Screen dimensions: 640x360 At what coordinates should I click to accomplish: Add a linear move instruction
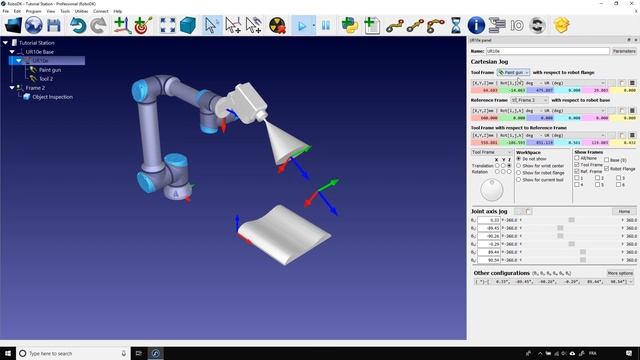(415, 26)
